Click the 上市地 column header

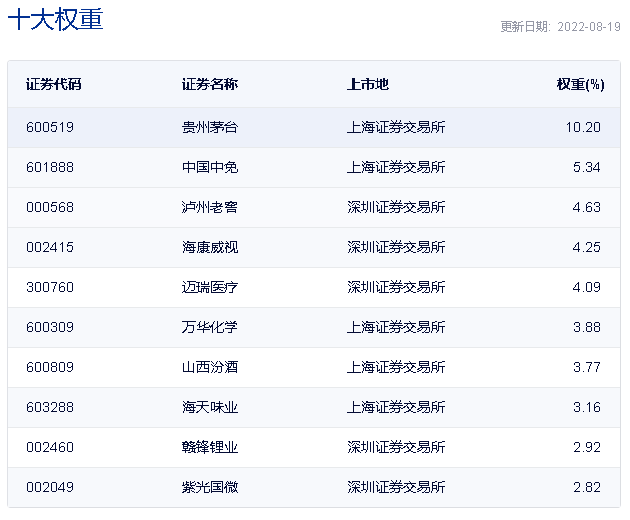pos(368,84)
